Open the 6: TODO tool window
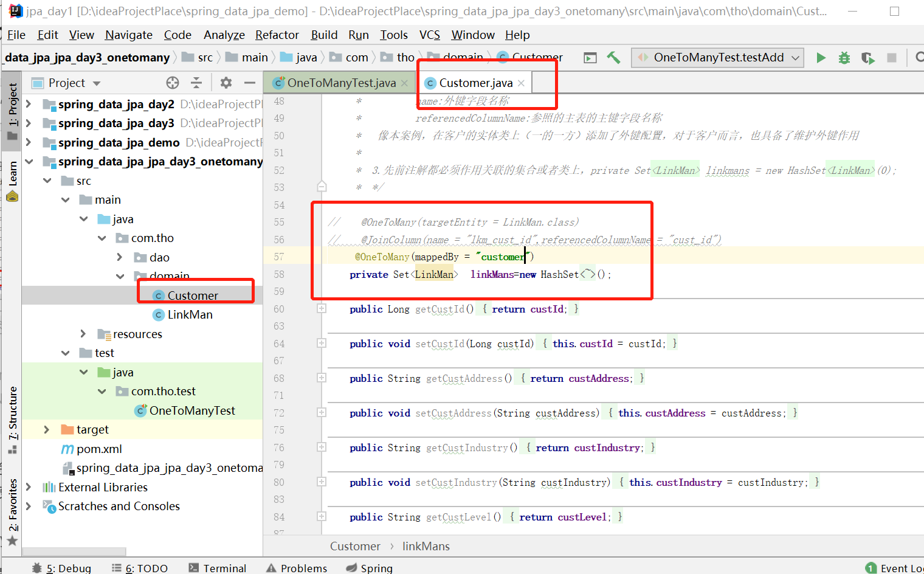Screen dimensions: 924x574 pyautogui.click(x=140, y=568)
